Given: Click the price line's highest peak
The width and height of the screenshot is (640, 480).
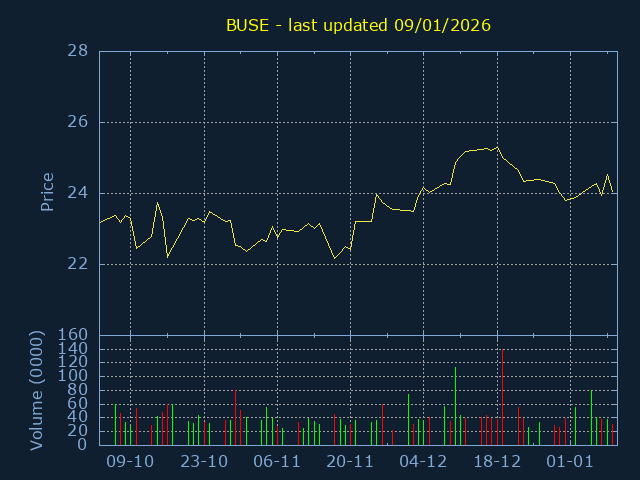Looking at the screenshot, I should (x=497, y=147).
